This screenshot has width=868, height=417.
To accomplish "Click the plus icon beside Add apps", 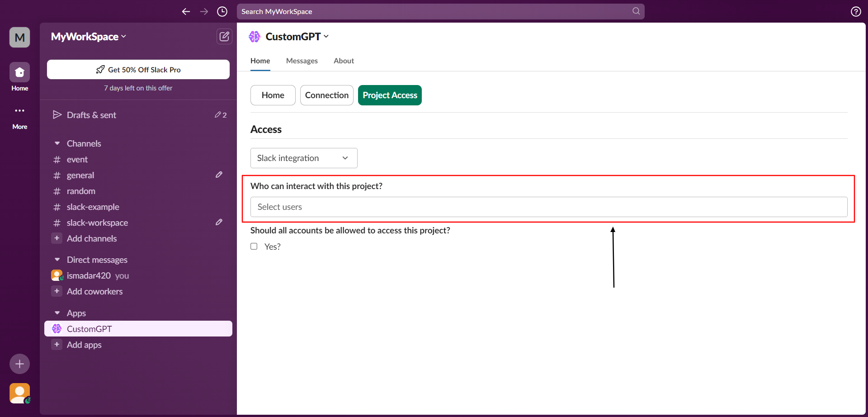I will [x=57, y=345].
